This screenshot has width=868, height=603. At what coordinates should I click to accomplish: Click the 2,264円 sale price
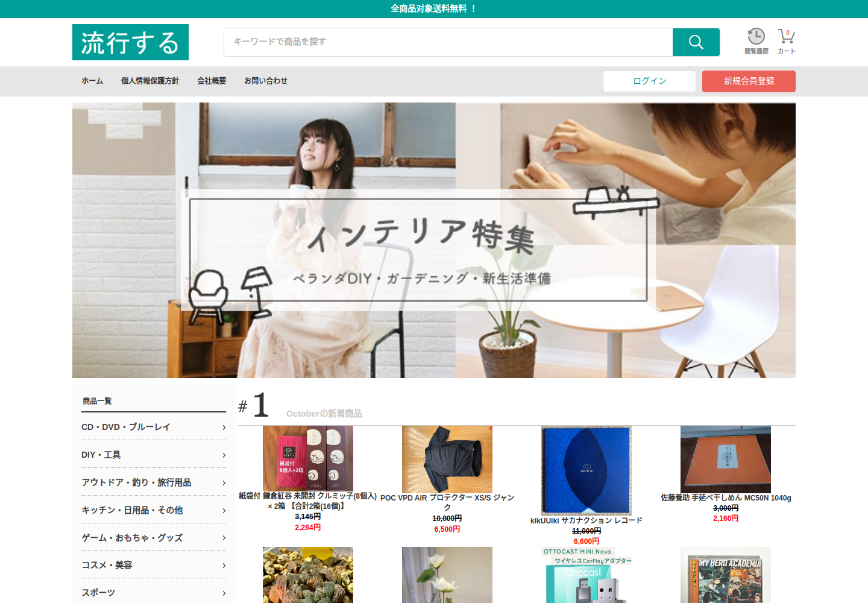(308, 528)
